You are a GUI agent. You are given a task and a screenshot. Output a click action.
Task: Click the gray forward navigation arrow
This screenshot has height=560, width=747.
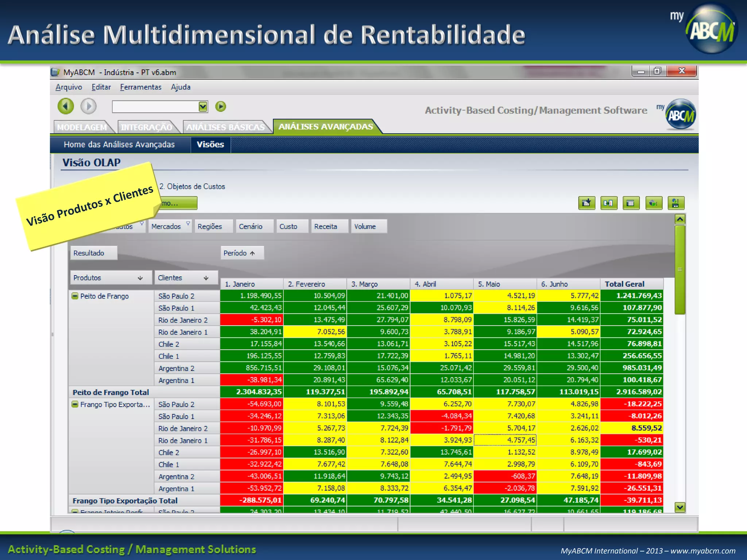tap(88, 106)
